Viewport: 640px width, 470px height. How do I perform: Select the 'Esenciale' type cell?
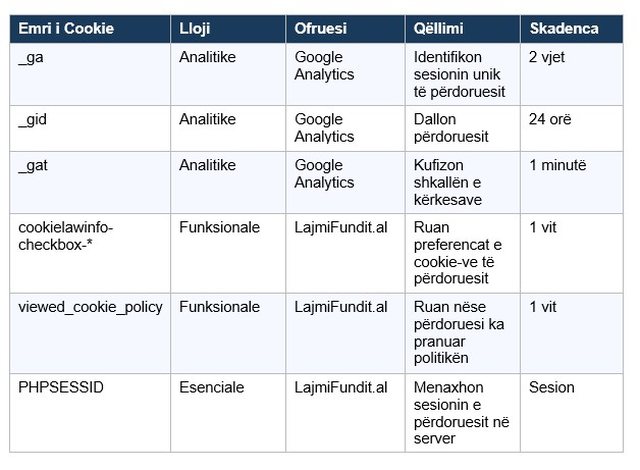(228, 413)
